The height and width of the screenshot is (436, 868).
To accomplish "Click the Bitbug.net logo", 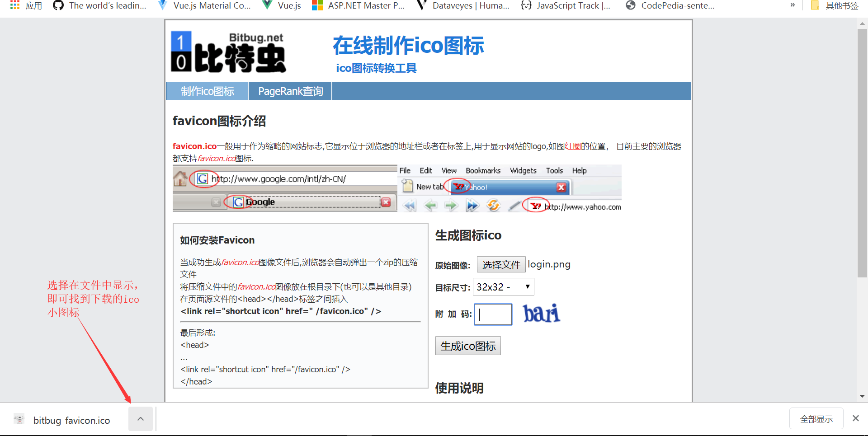I will click(228, 52).
